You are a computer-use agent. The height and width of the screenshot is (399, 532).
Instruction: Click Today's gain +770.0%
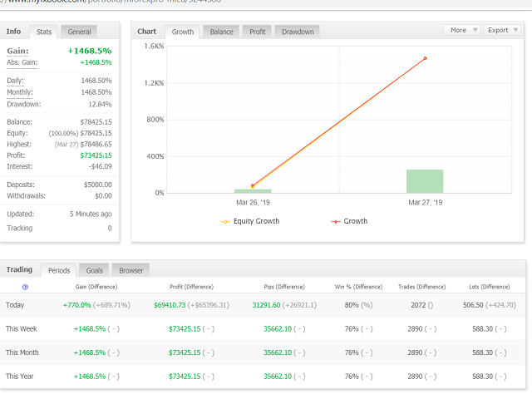point(76,305)
